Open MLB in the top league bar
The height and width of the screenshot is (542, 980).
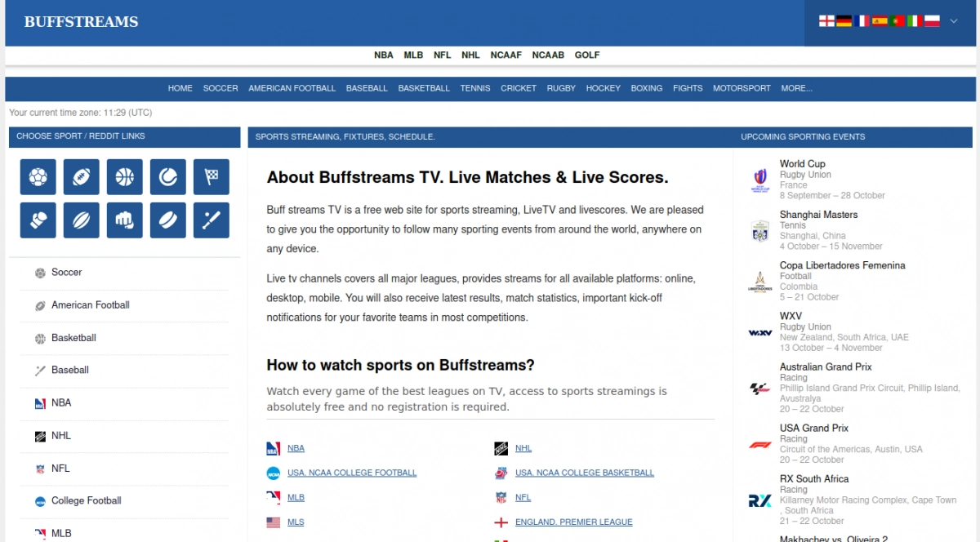point(413,56)
